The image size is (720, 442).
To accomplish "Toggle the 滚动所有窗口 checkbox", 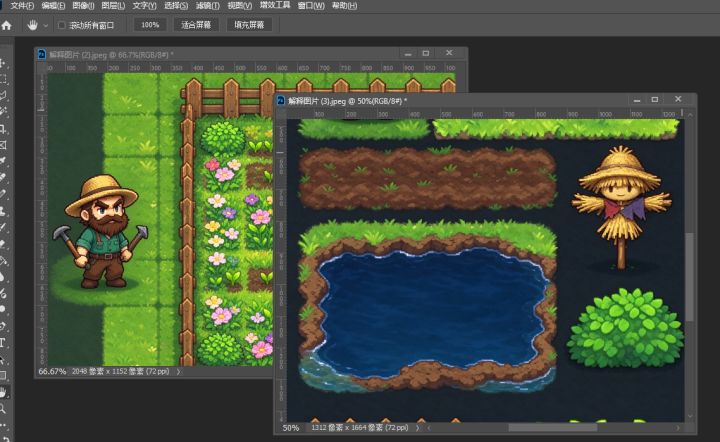I will (x=62, y=25).
